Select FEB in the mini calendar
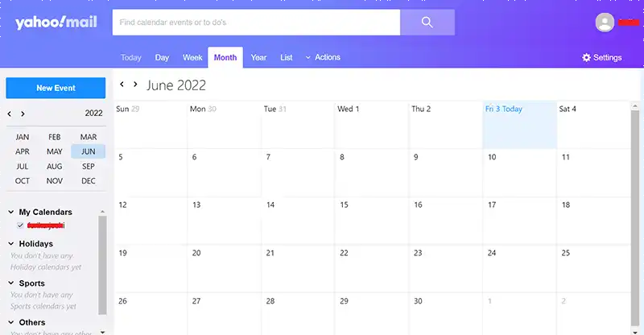The height and width of the screenshot is (335, 644). (54, 137)
